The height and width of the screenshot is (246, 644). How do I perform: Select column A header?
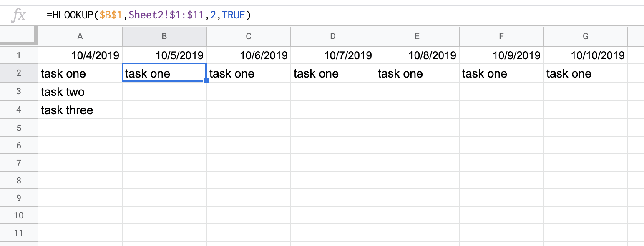pyautogui.click(x=80, y=36)
